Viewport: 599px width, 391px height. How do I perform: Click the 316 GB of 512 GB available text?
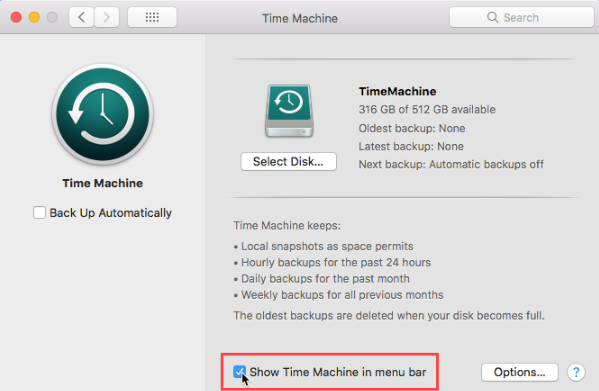427,110
